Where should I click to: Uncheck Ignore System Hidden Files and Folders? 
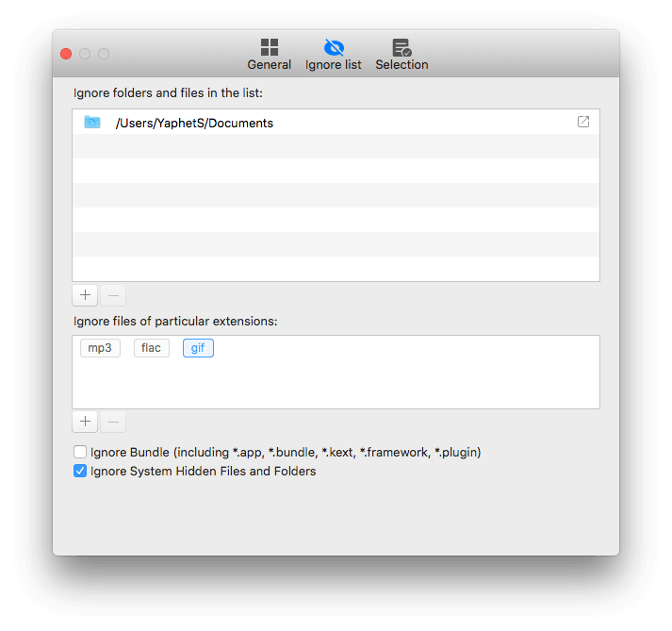[80, 471]
